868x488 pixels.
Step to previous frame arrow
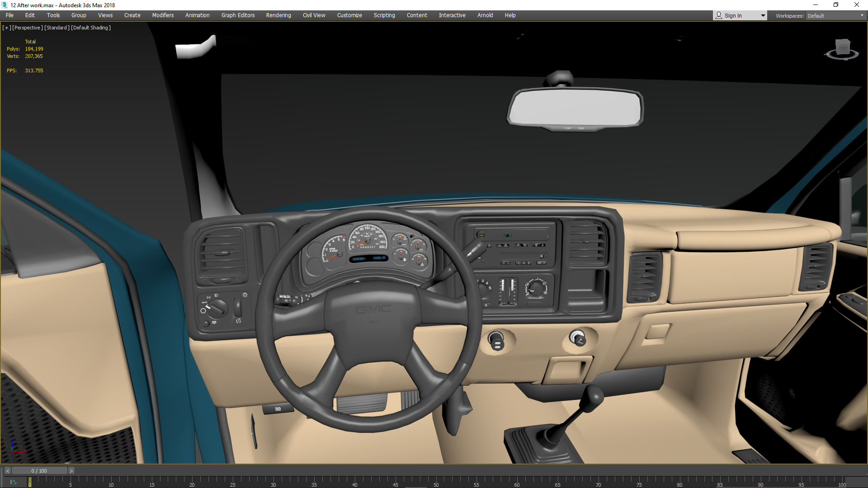(x=7, y=471)
